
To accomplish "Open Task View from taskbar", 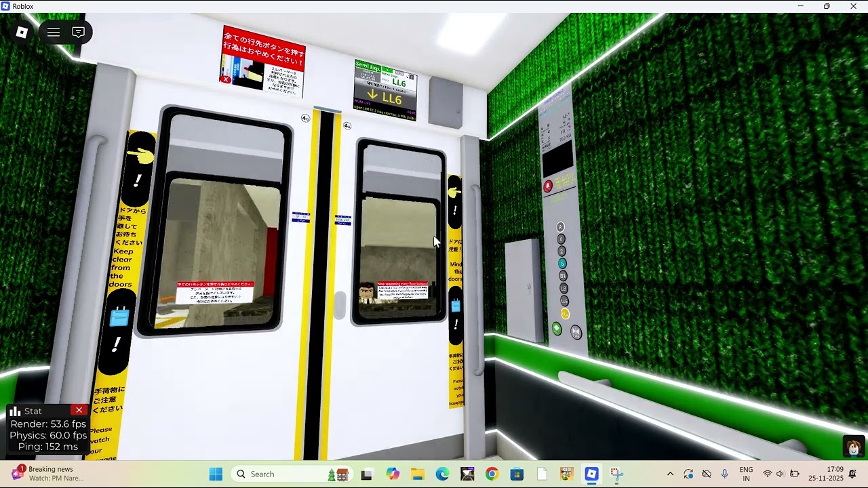I will 367,474.
